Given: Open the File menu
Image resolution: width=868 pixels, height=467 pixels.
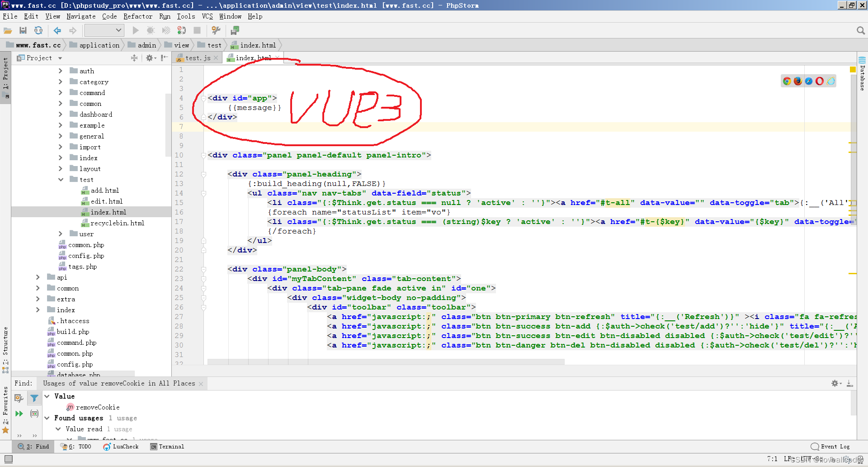Looking at the screenshot, I should [x=10, y=16].
